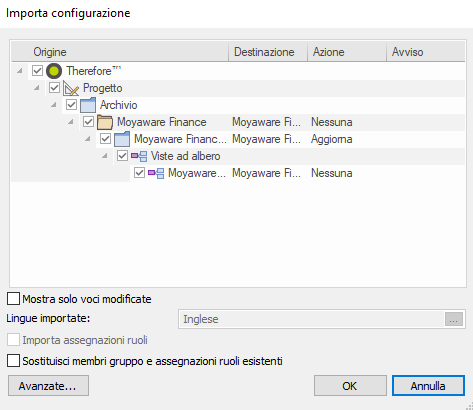Uncheck the Moyaware Financ... category checkbox
The height and width of the screenshot is (410, 473).
pyautogui.click(x=105, y=139)
